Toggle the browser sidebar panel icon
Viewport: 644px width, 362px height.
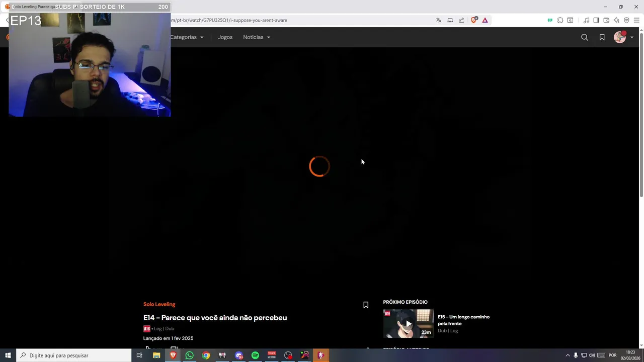pos(596,20)
